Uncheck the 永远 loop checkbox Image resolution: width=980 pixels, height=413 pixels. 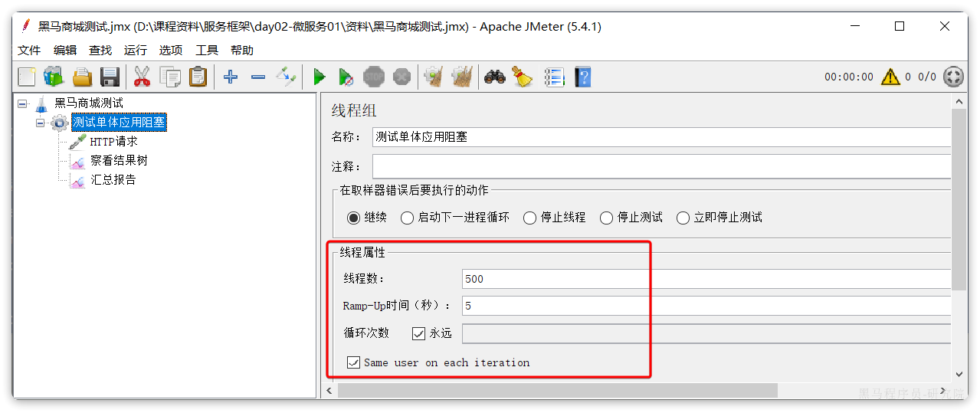pyautogui.click(x=418, y=333)
